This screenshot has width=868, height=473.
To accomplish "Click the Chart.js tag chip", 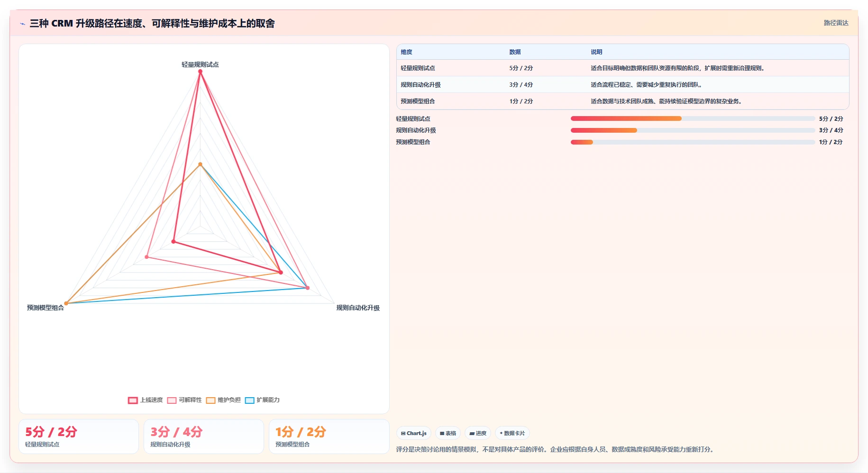I will pyautogui.click(x=413, y=433).
